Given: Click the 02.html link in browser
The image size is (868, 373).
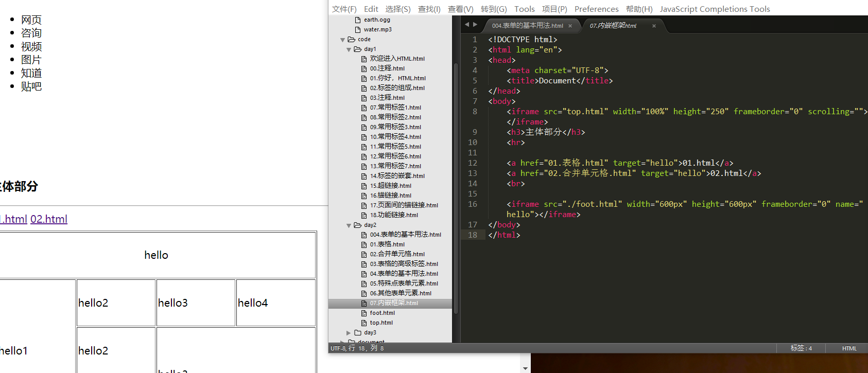Looking at the screenshot, I should pyautogui.click(x=49, y=219).
